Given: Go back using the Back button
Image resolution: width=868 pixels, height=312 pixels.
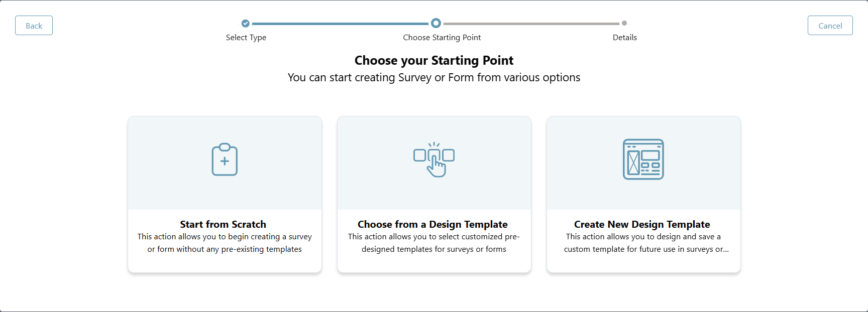Looking at the screenshot, I should (x=34, y=25).
